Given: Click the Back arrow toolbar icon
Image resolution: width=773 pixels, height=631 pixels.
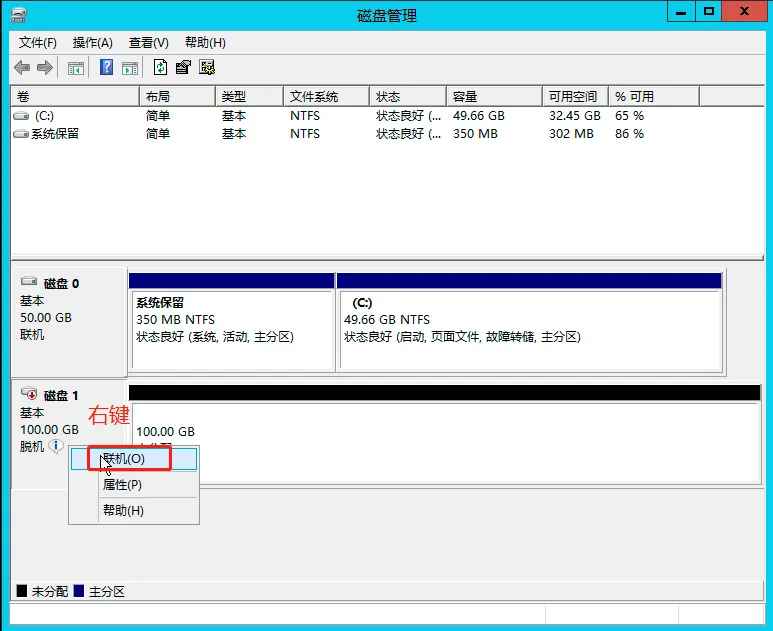Looking at the screenshot, I should tap(22, 68).
